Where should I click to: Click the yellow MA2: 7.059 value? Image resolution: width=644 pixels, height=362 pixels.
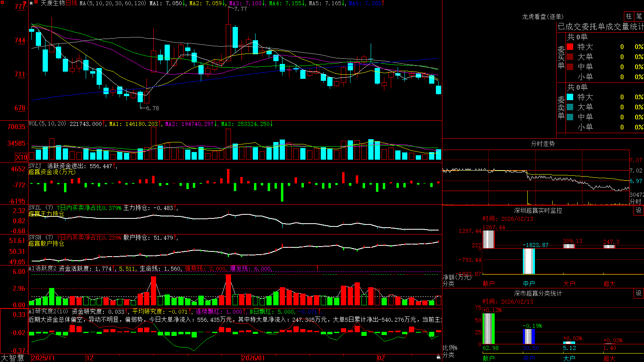208,3
